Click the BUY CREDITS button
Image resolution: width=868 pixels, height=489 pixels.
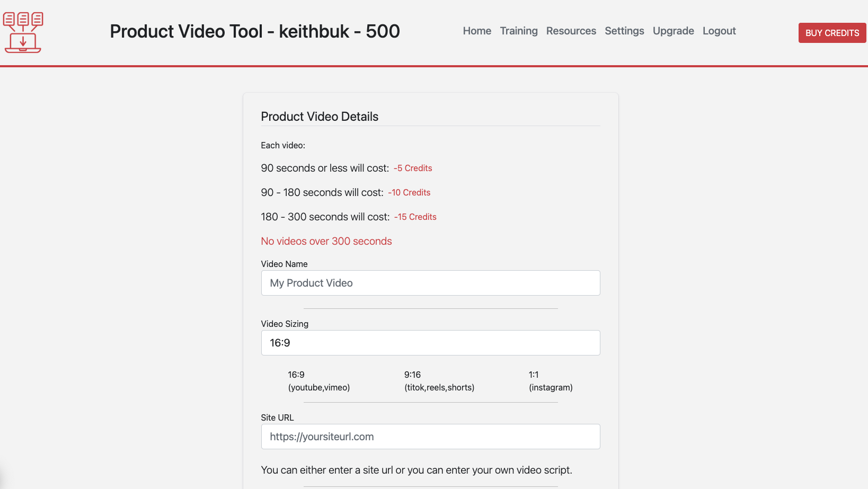coord(832,32)
